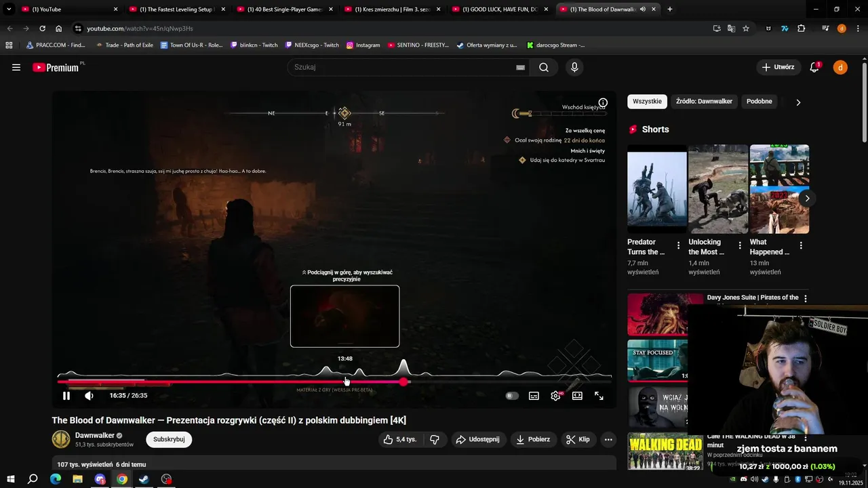Go to browser home page
This screenshot has height=488, width=868.
(x=59, y=28)
